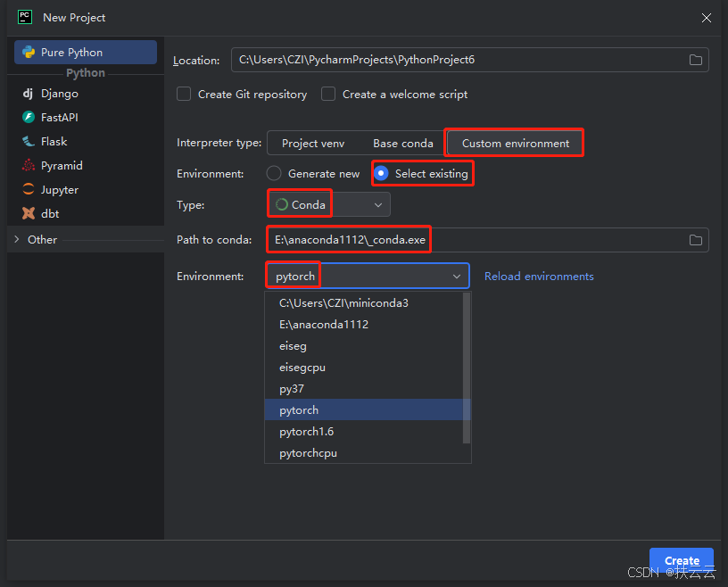Screen dimensions: 728x587
Task: Edit the project Location field
Action: 469,60
